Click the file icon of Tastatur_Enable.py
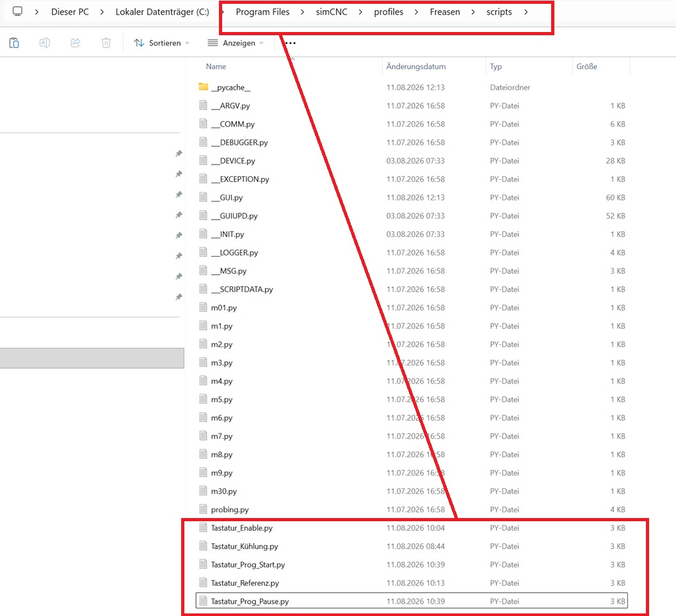676x616 pixels. pyautogui.click(x=203, y=528)
